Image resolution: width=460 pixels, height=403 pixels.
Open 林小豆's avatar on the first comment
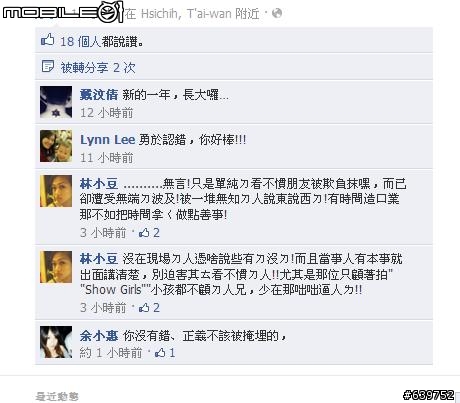tap(56, 191)
